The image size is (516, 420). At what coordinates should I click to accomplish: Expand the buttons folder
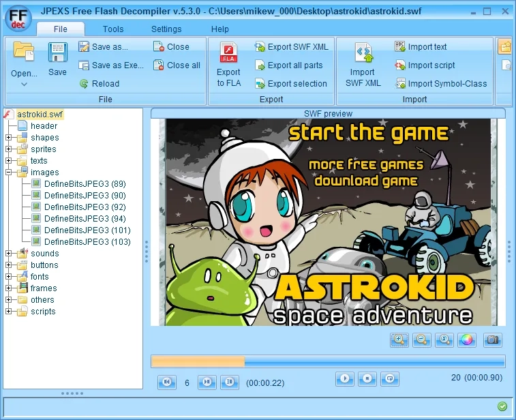pyautogui.click(x=9, y=265)
